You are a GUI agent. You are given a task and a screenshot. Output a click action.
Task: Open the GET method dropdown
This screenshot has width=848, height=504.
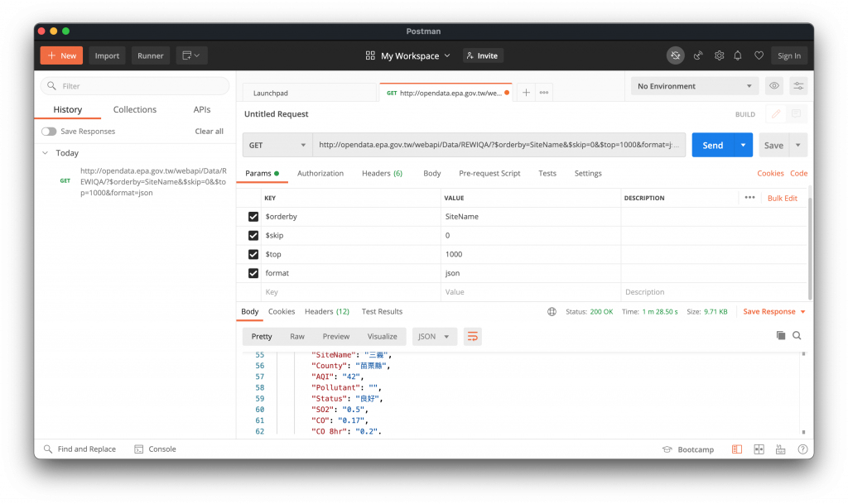(277, 145)
